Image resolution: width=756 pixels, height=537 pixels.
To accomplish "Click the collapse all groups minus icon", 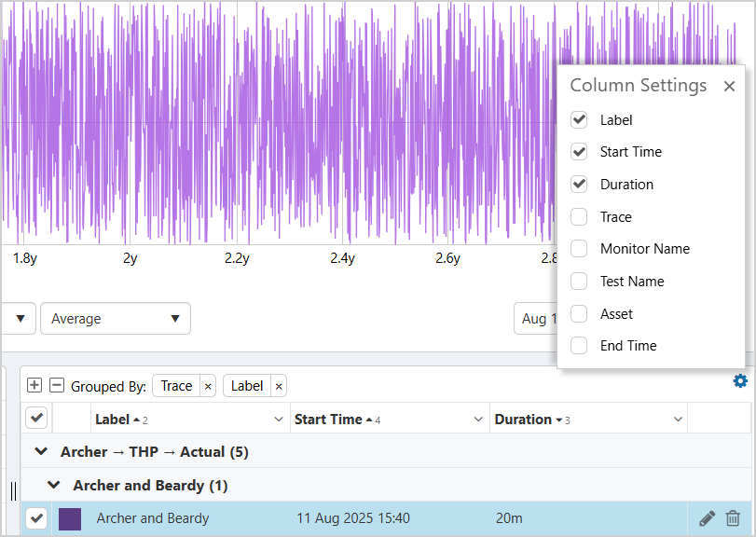I will point(57,386).
